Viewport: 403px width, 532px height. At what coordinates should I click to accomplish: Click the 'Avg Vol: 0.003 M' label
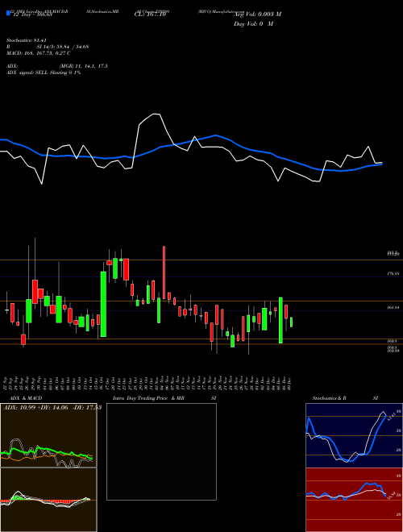tap(257, 15)
